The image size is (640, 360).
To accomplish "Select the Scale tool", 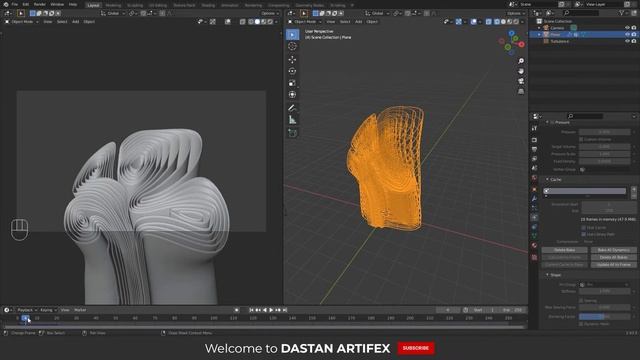I will click(292, 83).
